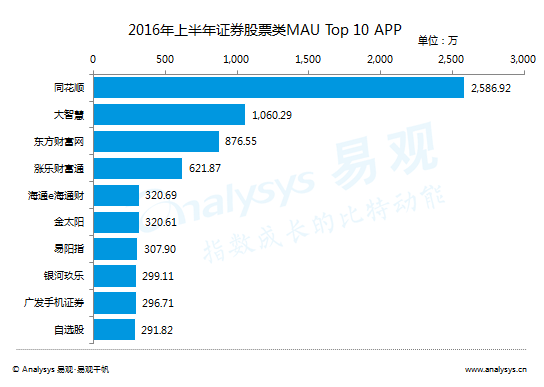The height and width of the screenshot is (387, 544).
Task: Click the chart title text
Action: tap(265, 30)
